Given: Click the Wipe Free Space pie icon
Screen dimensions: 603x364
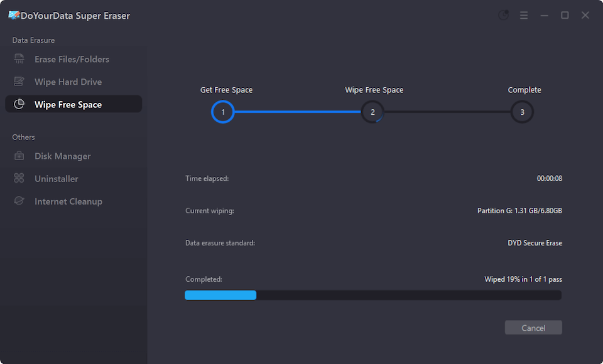Looking at the screenshot, I should point(19,104).
